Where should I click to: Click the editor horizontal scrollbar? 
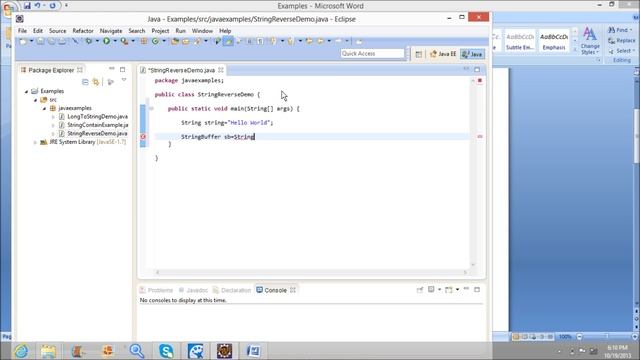311,272
